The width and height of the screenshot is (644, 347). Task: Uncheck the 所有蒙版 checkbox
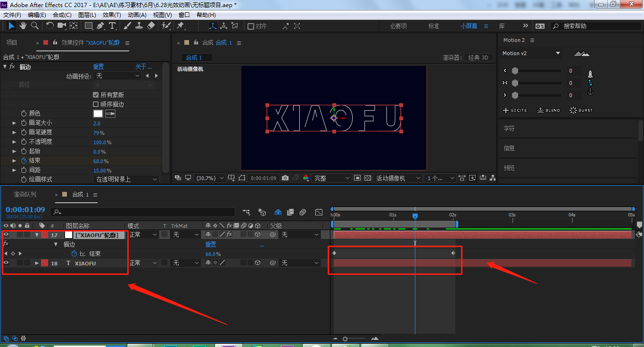(x=96, y=95)
